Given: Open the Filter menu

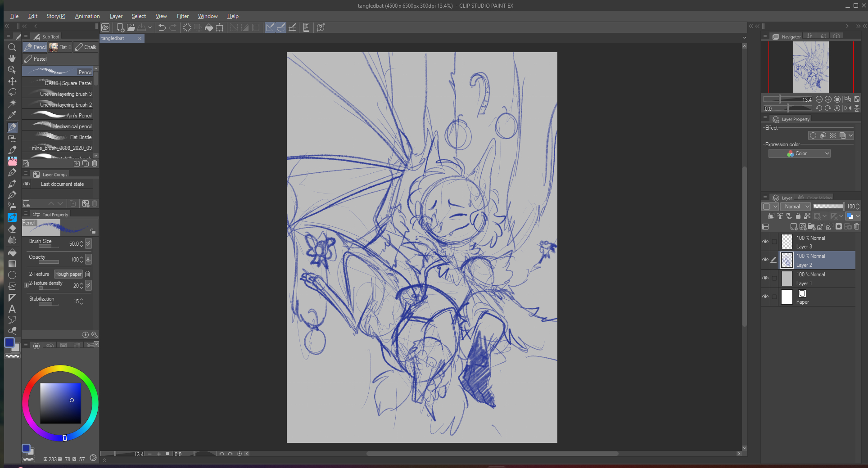Looking at the screenshot, I should [182, 16].
